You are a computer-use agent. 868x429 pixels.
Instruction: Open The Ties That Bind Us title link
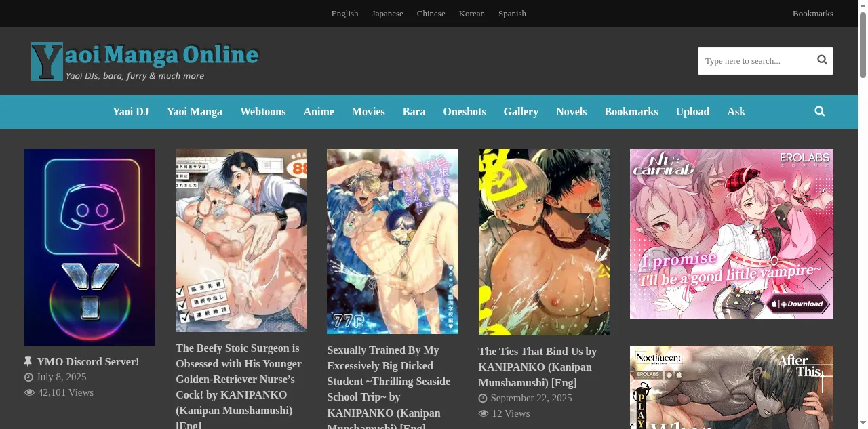[x=538, y=367]
